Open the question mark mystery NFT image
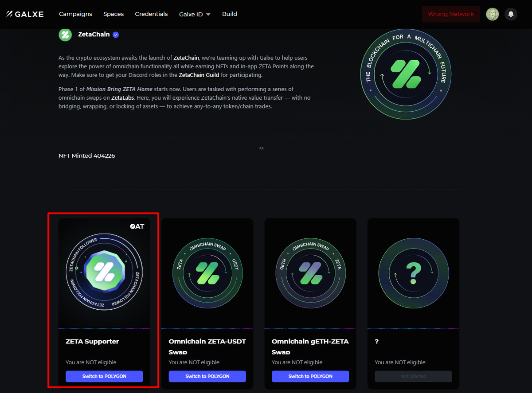The image size is (532, 393). tap(413, 273)
